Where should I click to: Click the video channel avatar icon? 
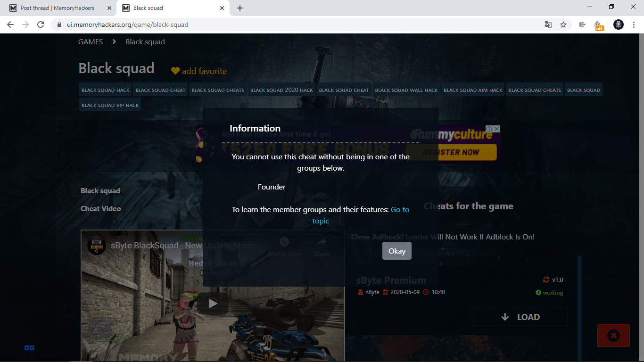click(x=96, y=246)
